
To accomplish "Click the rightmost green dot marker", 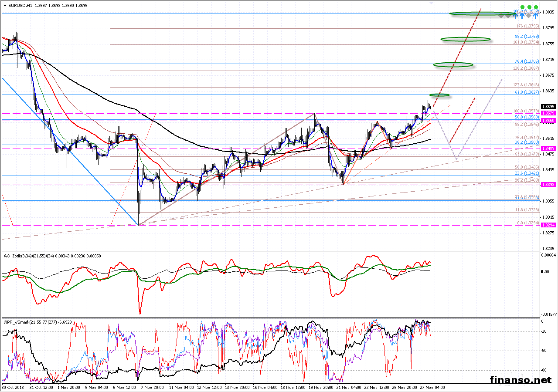I will click(x=536, y=7).
